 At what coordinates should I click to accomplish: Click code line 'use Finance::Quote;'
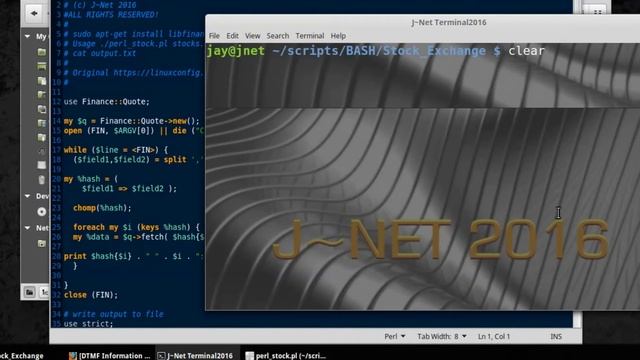point(107,102)
